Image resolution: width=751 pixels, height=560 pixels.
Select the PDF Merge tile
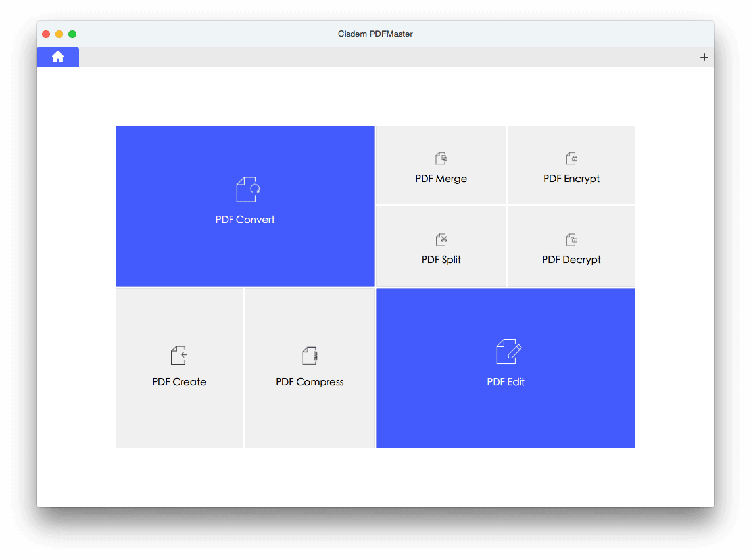coord(441,164)
